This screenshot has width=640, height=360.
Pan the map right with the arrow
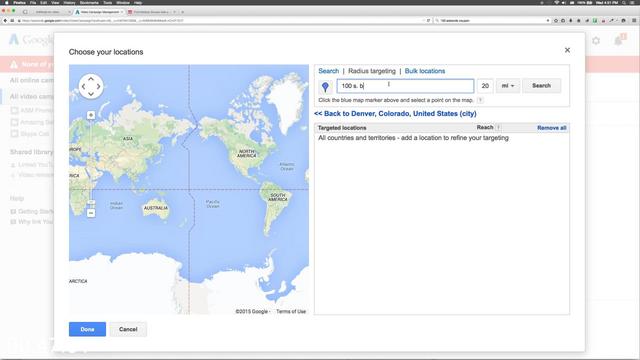pos(98,87)
